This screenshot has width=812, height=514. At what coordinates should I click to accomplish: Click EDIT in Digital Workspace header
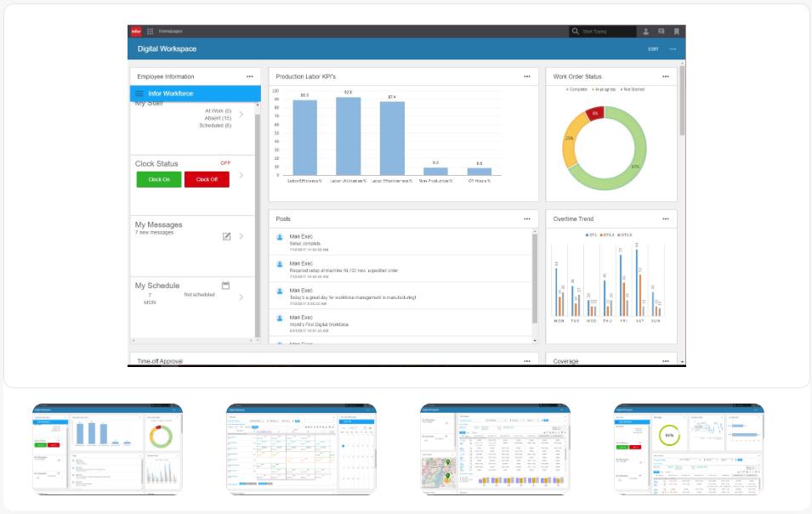tap(654, 49)
